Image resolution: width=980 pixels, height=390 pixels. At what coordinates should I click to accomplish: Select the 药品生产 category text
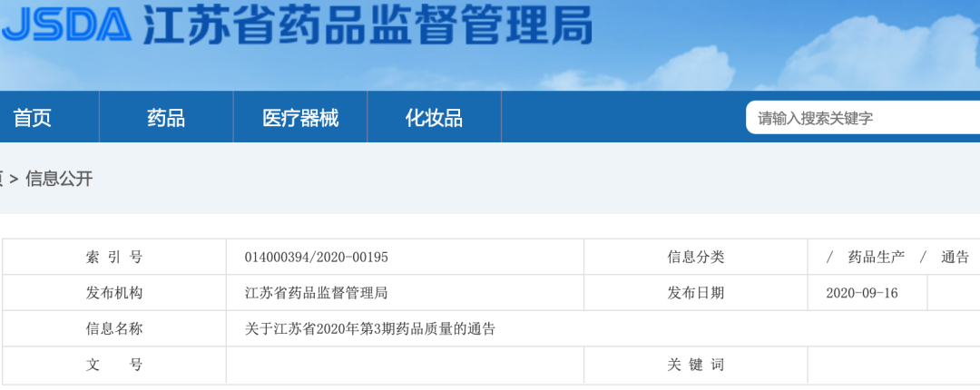click(x=877, y=257)
